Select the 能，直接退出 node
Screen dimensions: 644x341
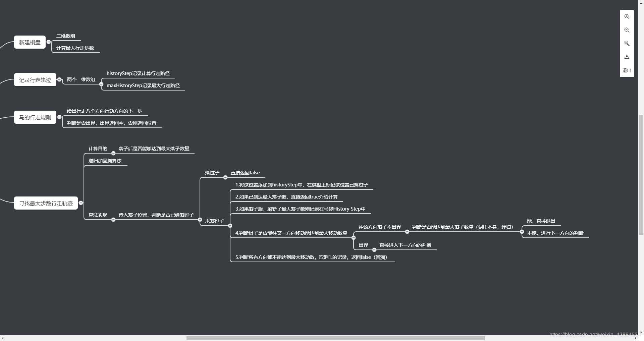click(x=541, y=221)
